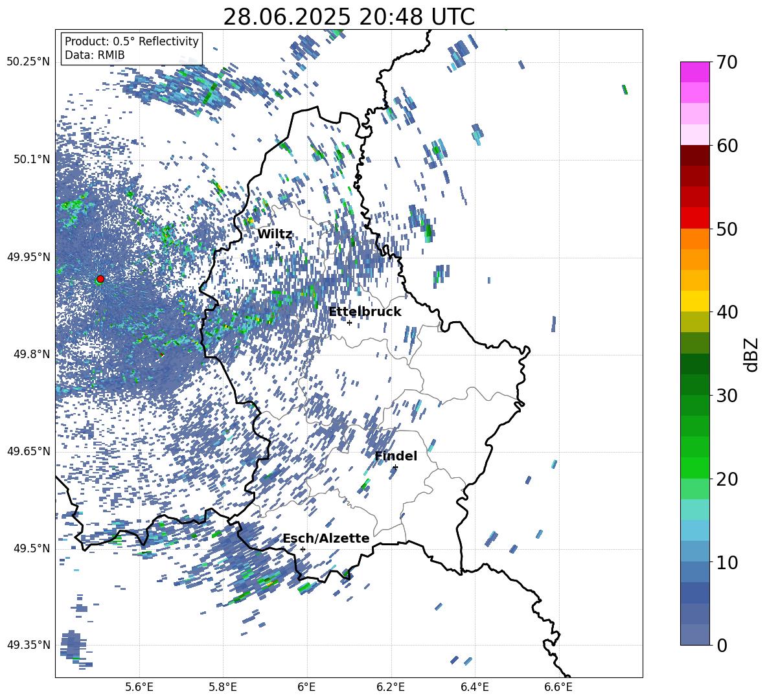The image size is (767, 700).
Task: Pick the bright red swatch just above 50 dBZ
Action: click(694, 218)
